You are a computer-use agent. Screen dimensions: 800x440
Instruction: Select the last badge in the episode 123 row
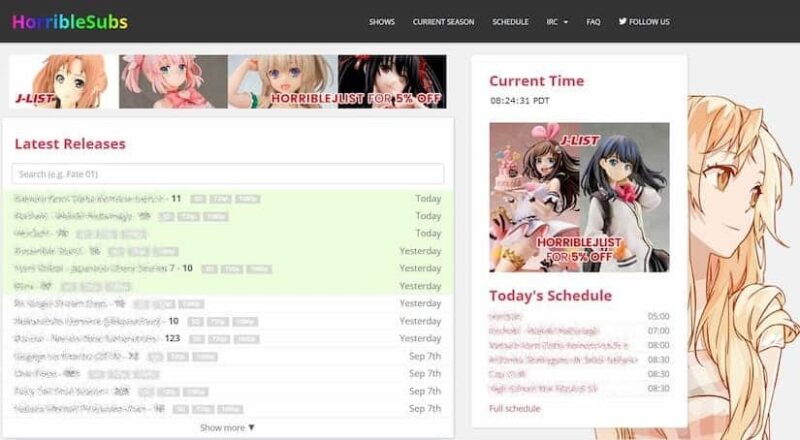click(246, 339)
